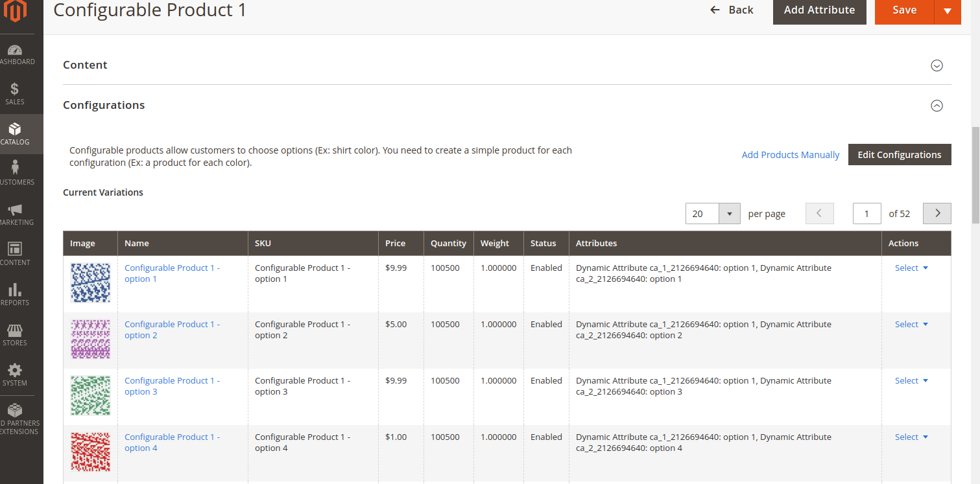Click the Add Attribute button

[819, 10]
